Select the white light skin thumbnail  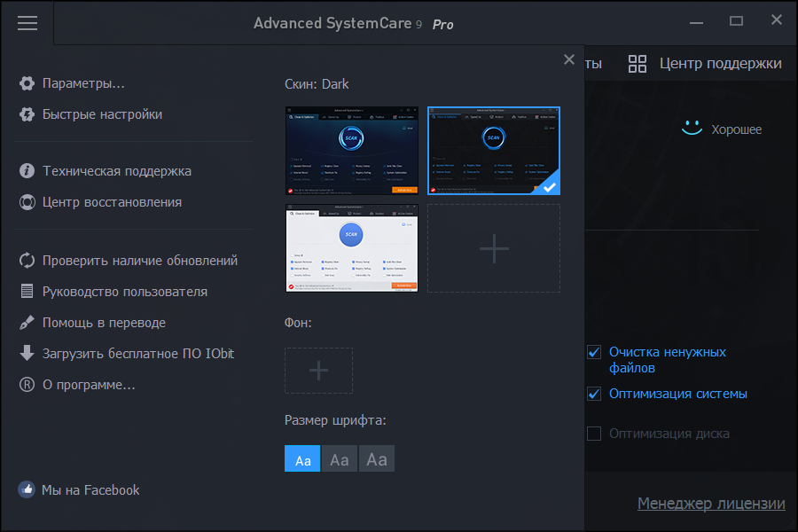click(352, 248)
